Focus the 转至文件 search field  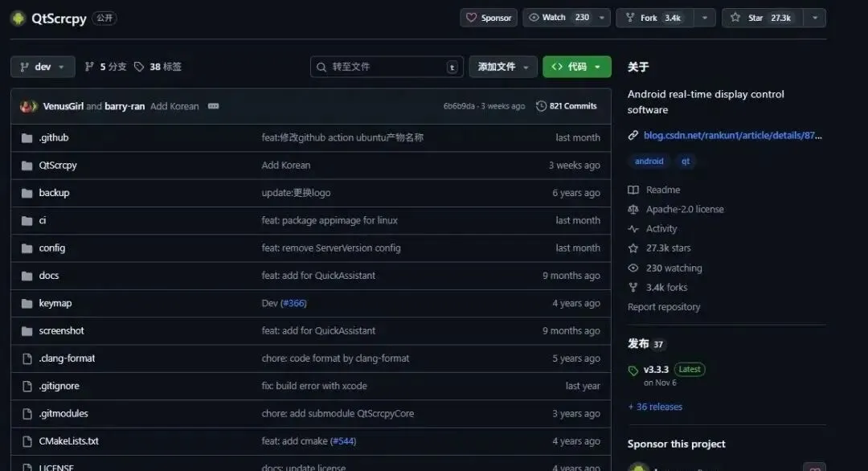tap(387, 67)
